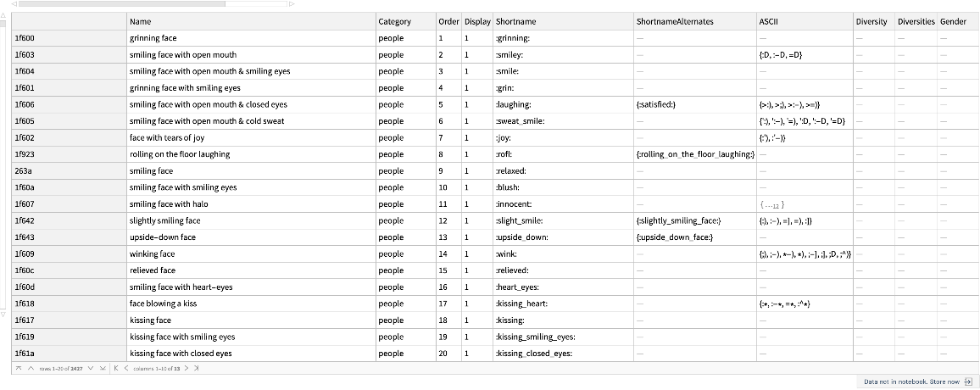Show next columns with right chevron

coord(188,368)
